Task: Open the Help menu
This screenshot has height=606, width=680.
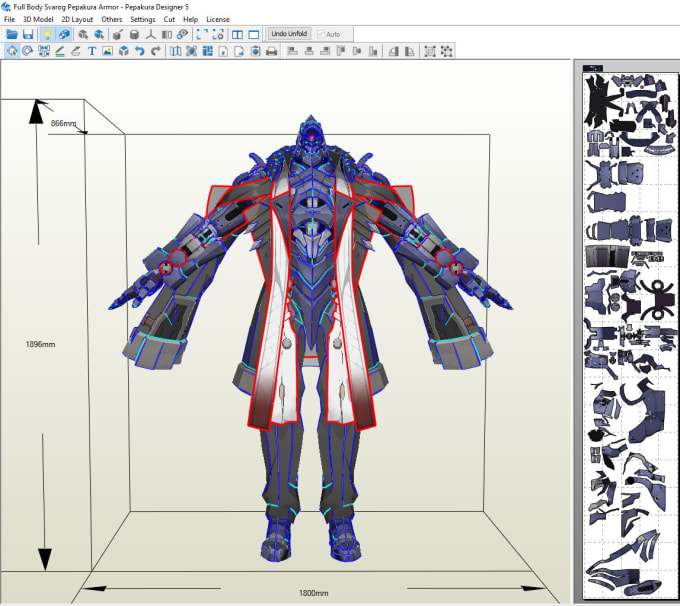Action: 190,20
